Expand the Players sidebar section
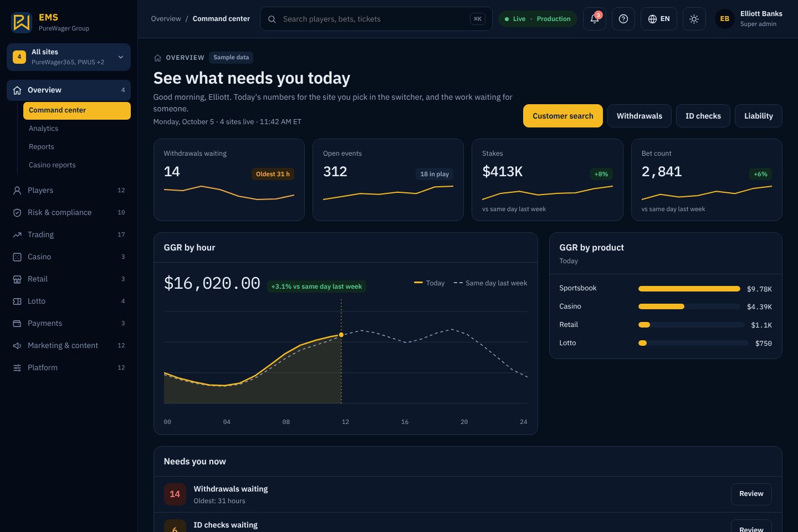 click(69, 190)
